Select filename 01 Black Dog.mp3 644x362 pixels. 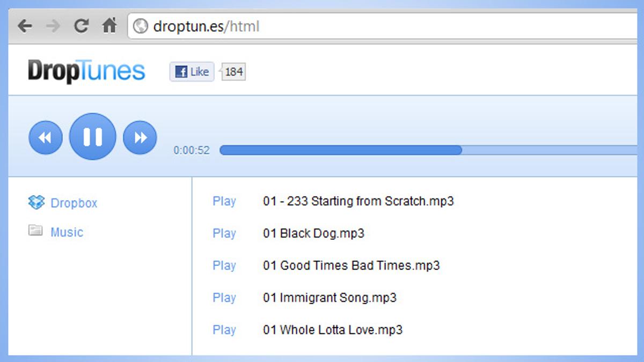(314, 233)
